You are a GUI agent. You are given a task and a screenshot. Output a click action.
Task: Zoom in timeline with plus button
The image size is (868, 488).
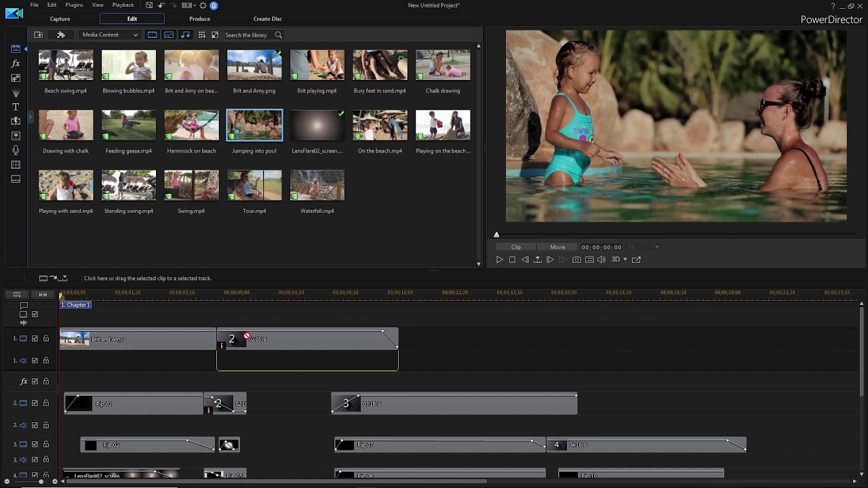point(54,482)
